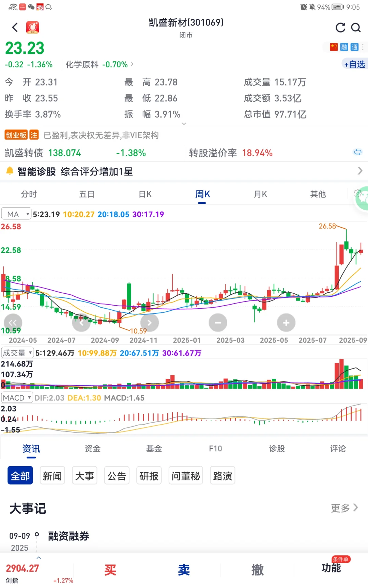The width and height of the screenshot is (368, 588).
Task: Tap the bell icon for smart diagnosis
Action: tap(10, 171)
